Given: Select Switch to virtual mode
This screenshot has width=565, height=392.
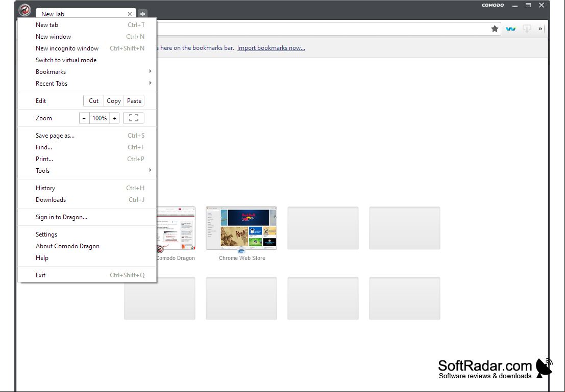Looking at the screenshot, I should tap(87, 60).
